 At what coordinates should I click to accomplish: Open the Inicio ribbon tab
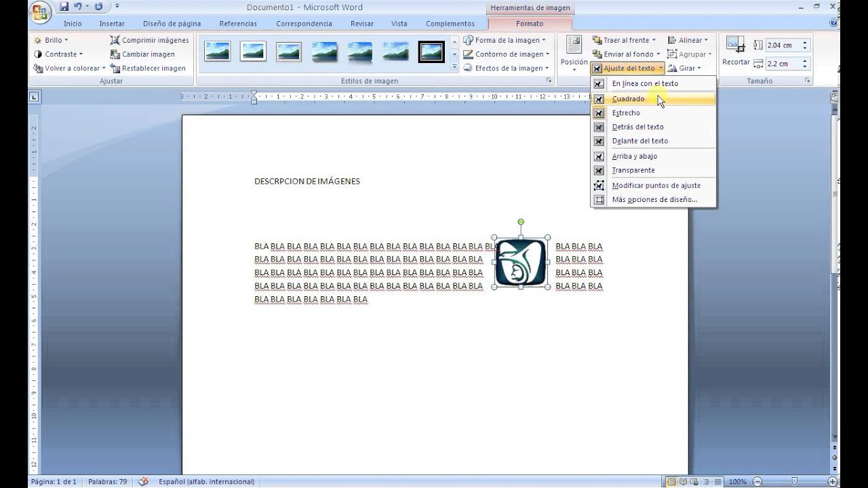(x=73, y=24)
